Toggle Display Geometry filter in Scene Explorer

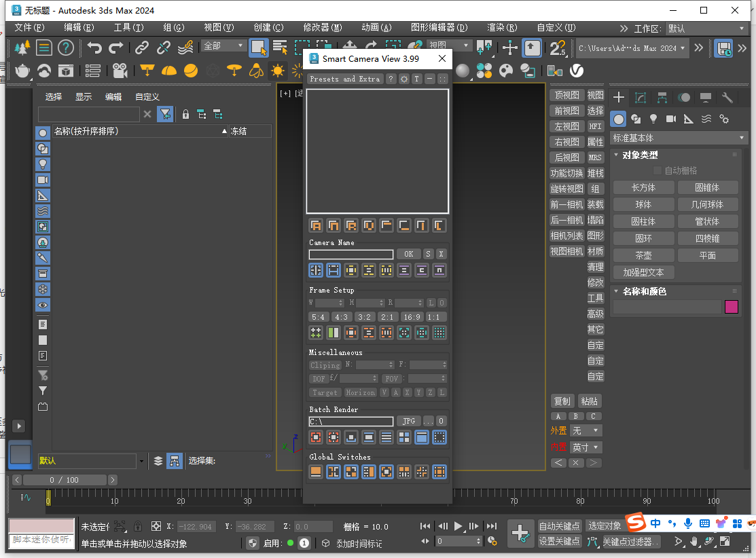(43, 133)
